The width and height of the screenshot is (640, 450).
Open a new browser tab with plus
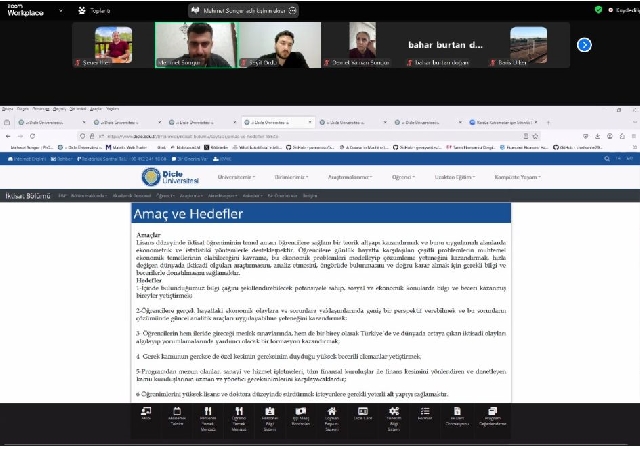click(548, 122)
